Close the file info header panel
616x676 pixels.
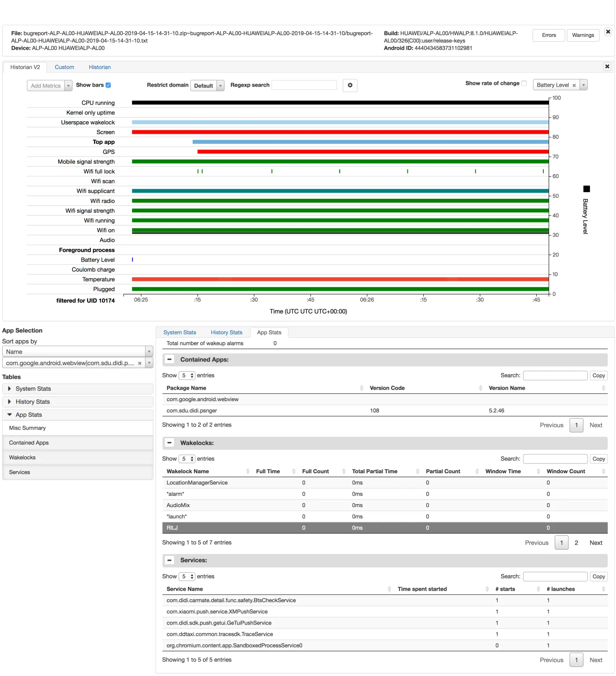click(608, 32)
